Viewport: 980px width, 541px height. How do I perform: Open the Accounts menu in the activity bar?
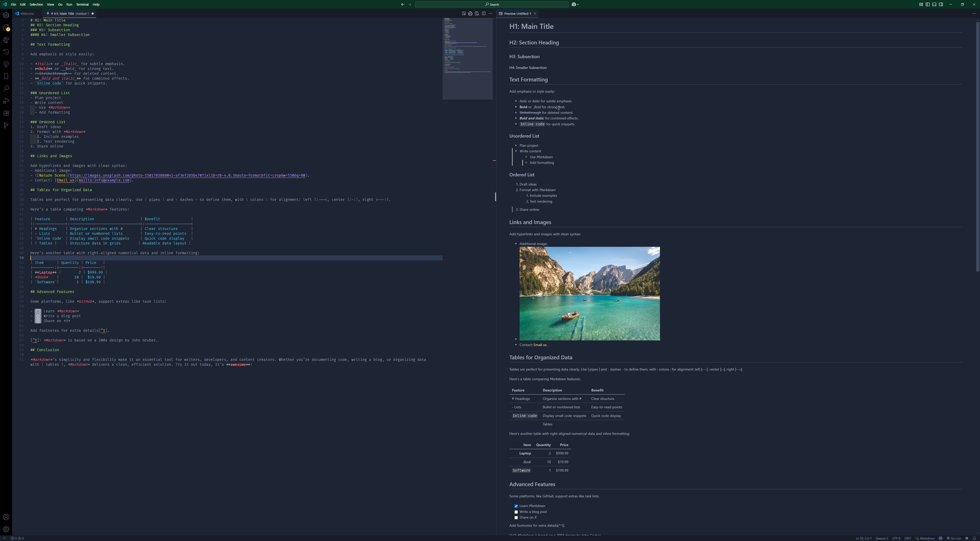[6, 517]
